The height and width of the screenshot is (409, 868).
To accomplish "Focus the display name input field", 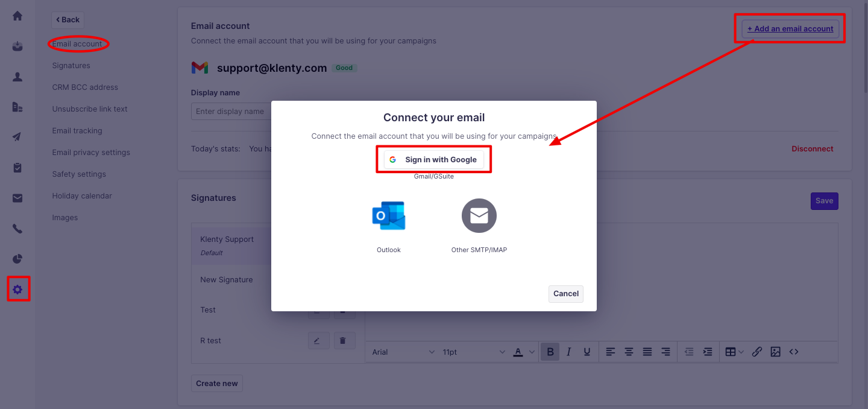I will click(231, 112).
